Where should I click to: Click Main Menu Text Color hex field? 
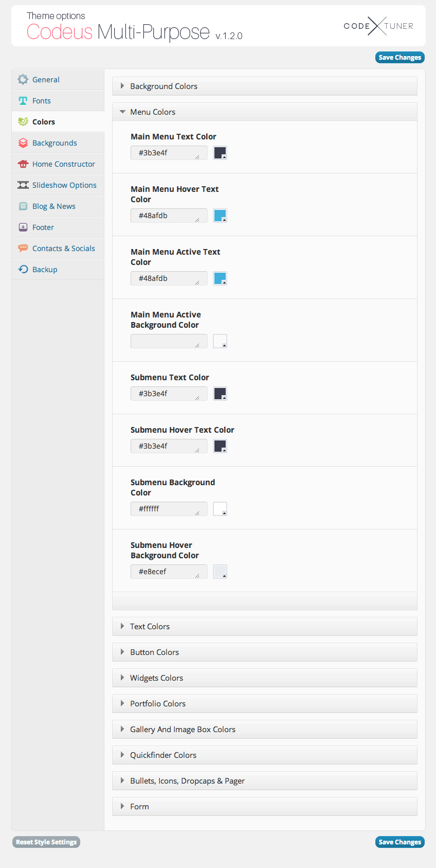(x=169, y=153)
